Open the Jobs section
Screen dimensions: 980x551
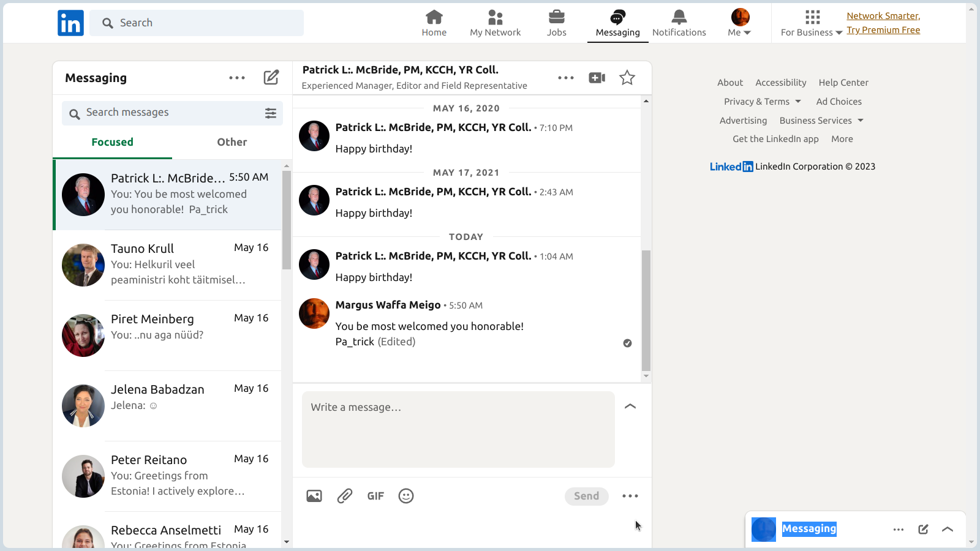[556, 23]
